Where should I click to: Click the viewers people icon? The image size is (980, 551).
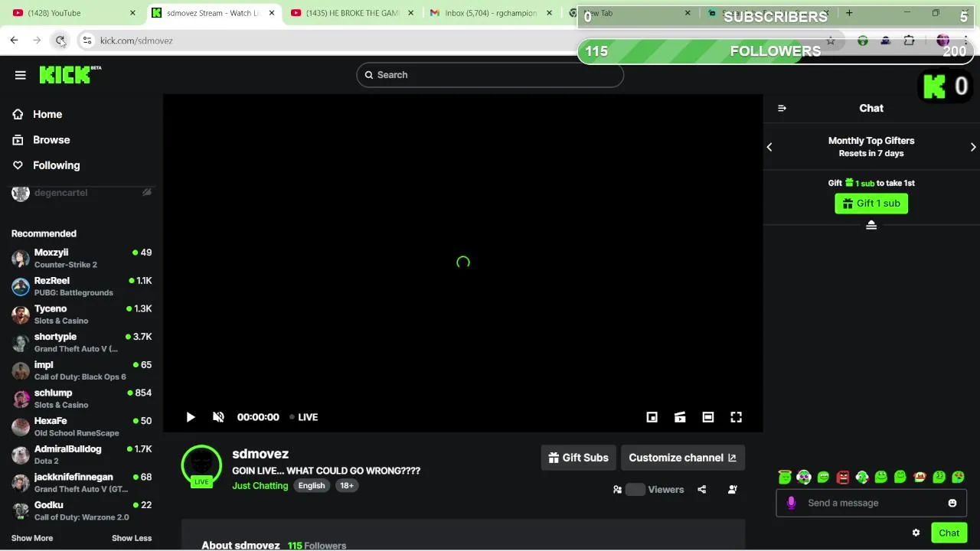[x=617, y=490]
